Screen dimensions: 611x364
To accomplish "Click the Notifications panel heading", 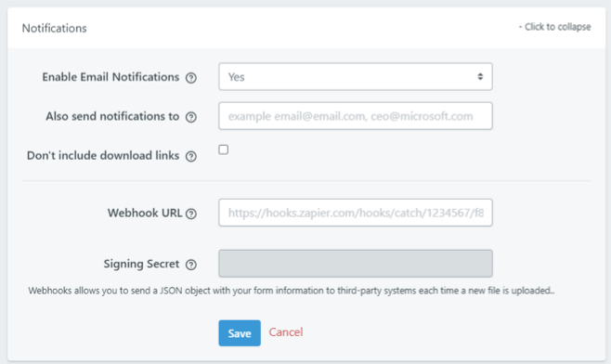I will [54, 28].
